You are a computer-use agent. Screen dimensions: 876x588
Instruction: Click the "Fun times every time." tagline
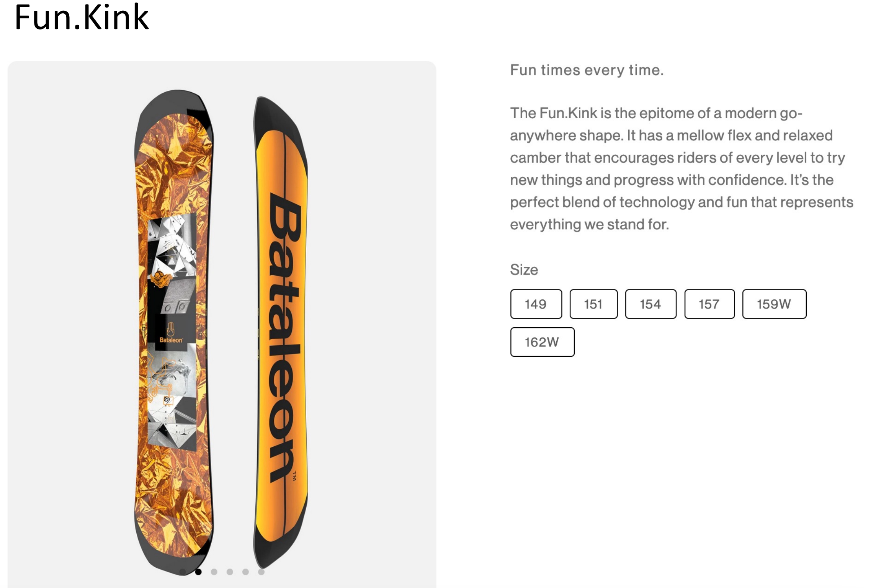click(587, 70)
